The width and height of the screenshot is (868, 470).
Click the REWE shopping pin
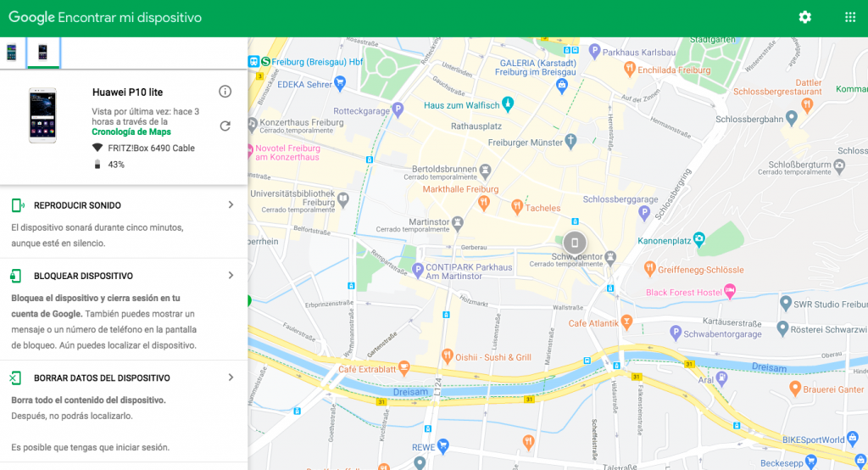click(x=442, y=445)
